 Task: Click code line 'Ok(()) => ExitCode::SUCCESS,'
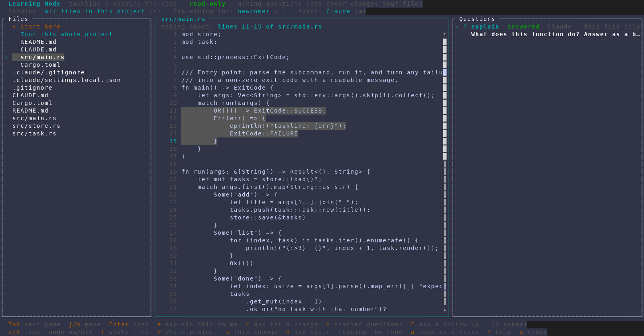coord(270,111)
